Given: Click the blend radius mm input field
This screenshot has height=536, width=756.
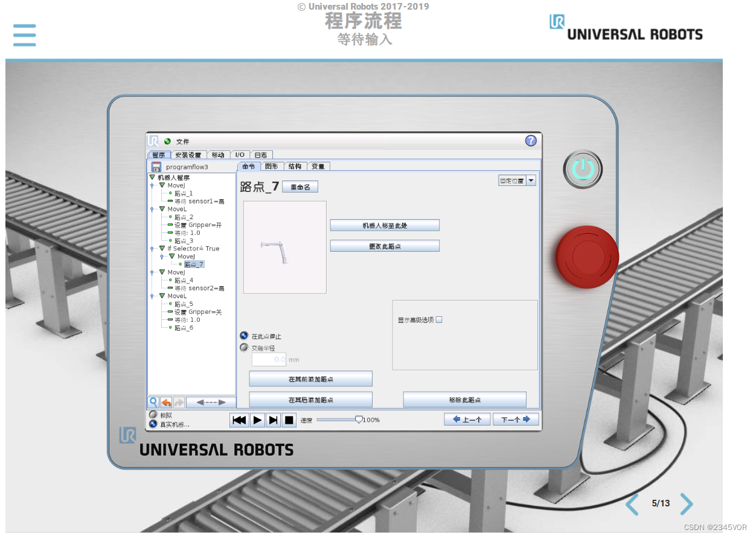Looking at the screenshot, I should pos(269,359).
